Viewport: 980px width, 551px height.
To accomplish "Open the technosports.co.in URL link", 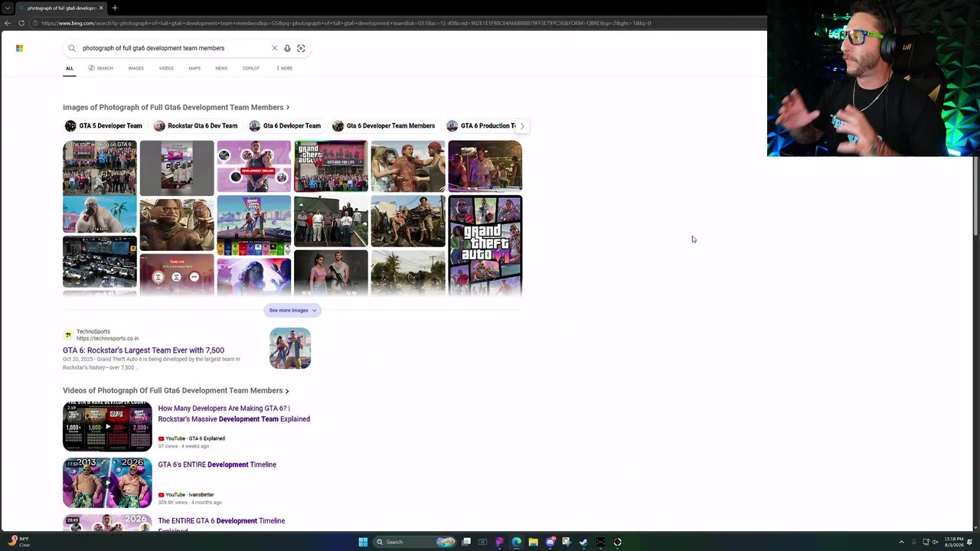I will 107,338.
